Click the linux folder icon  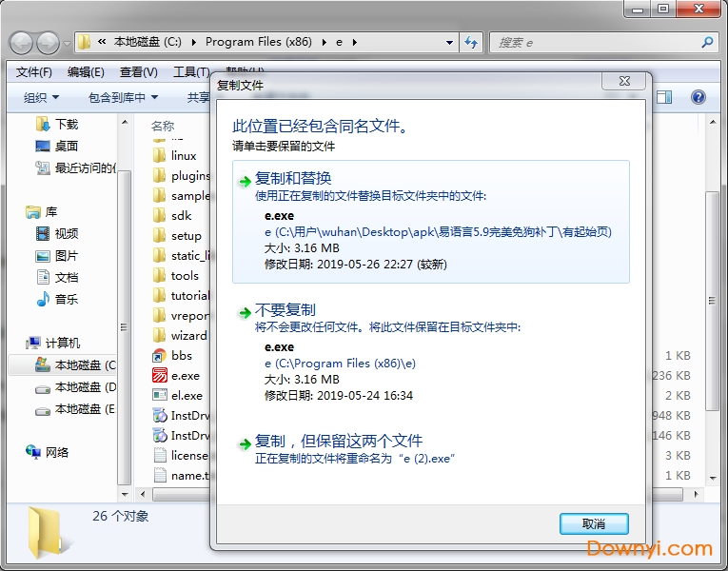[x=160, y=155]
